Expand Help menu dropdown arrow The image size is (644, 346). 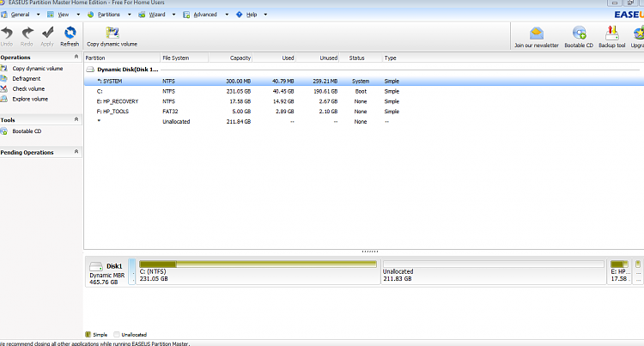(265, 15)
